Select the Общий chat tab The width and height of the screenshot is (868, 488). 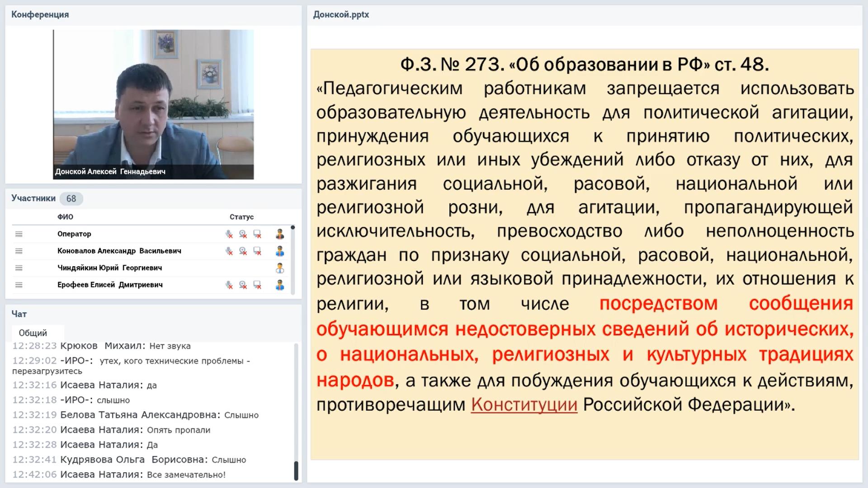point(33,333)
